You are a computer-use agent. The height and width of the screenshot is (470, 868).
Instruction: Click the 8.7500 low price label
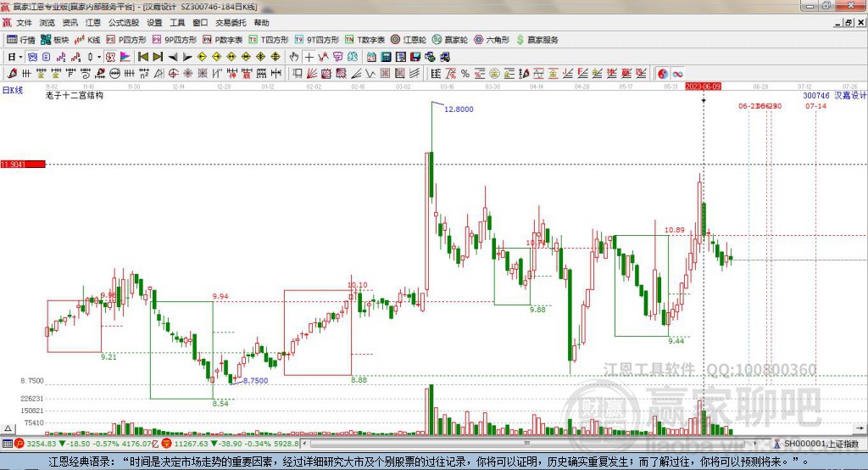pyautogui.click(x=256, y=381)
